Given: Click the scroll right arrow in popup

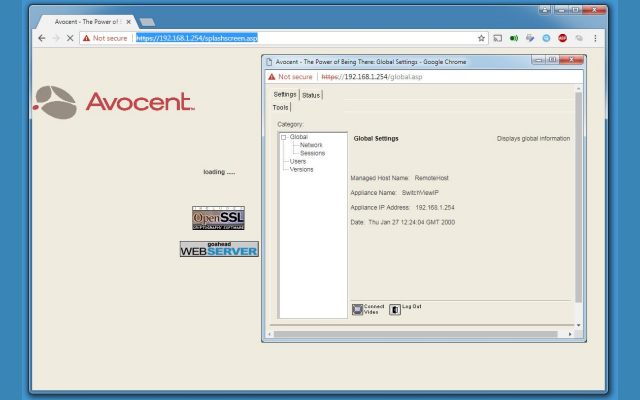Looking at the screenshot, I should pyautogui.click(x=570, y=334).
